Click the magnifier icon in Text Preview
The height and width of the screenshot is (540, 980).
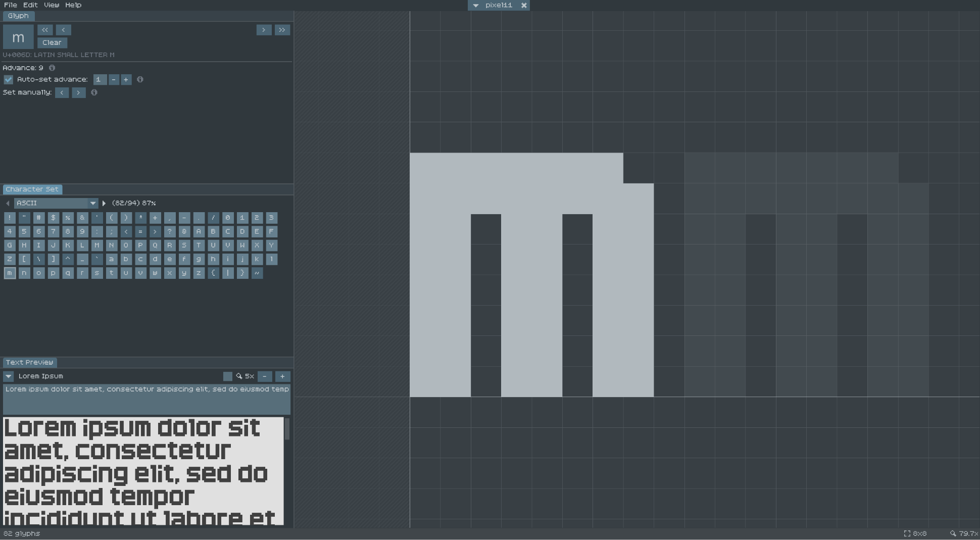pos(240,376)
